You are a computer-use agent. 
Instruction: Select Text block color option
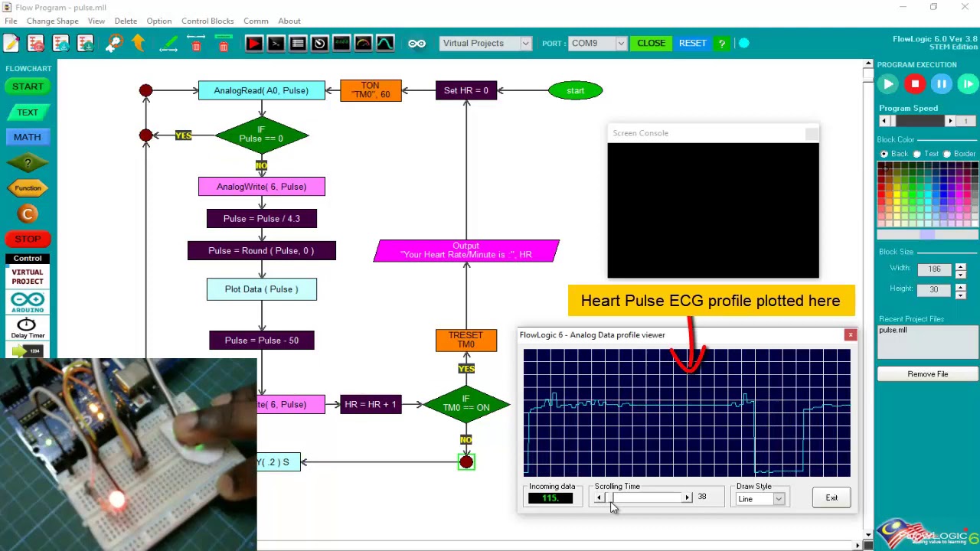click(916, 154)
